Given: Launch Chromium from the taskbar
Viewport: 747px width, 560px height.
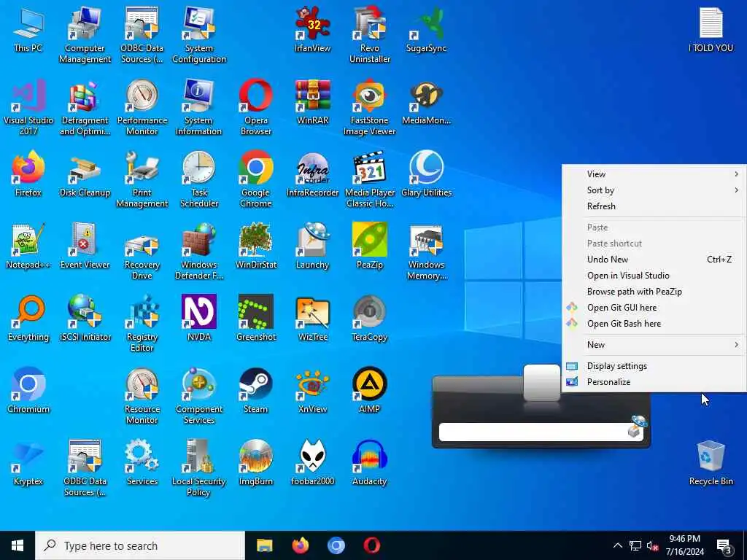Looking at the screenshot, I should (x=336, y=545).
